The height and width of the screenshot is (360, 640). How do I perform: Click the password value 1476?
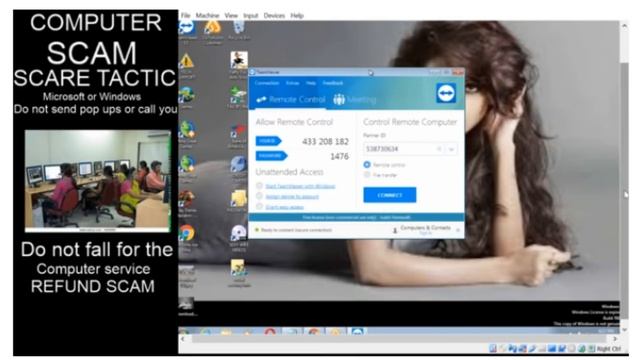pyautogui.click(x=339, y=156)
